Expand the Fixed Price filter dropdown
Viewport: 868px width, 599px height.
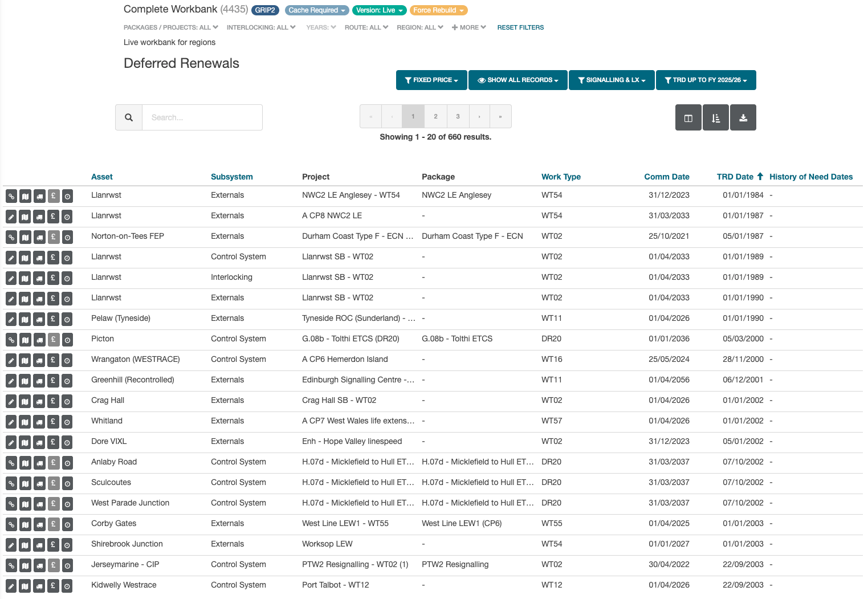pos(431,80)
